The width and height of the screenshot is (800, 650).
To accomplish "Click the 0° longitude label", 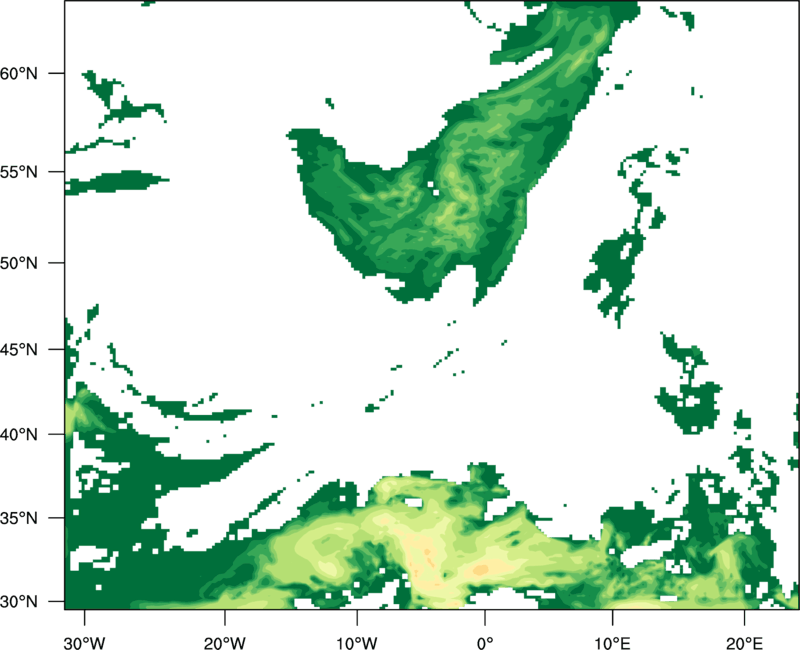I will click(485, 643).
